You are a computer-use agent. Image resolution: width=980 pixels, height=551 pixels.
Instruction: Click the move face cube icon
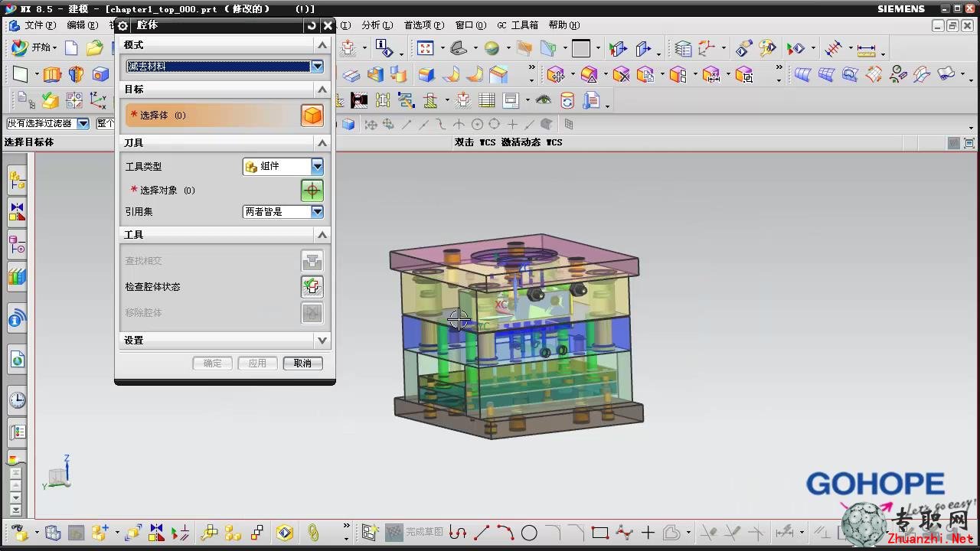pyautogui.click(x=557, y=74)
